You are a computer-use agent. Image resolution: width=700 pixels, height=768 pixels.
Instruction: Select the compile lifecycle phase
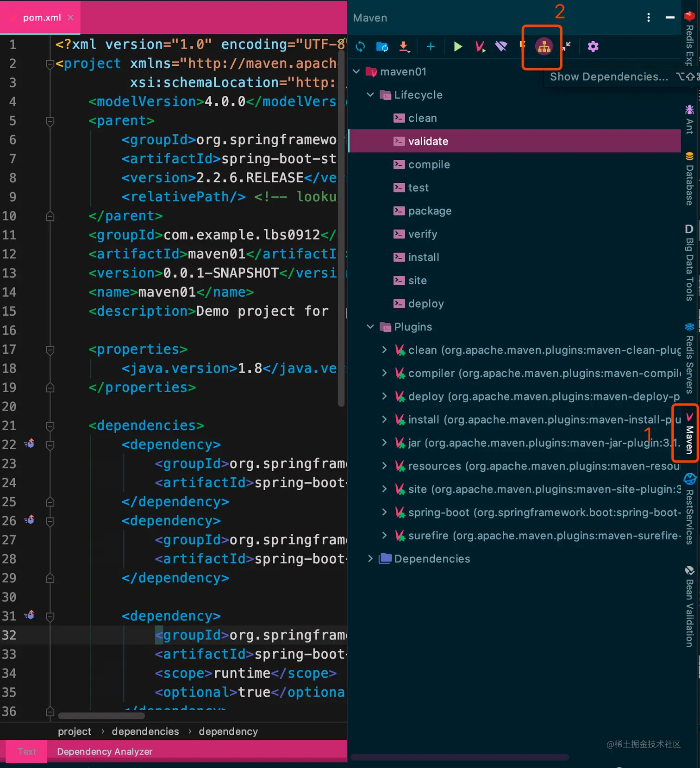(x=514, y=164)
